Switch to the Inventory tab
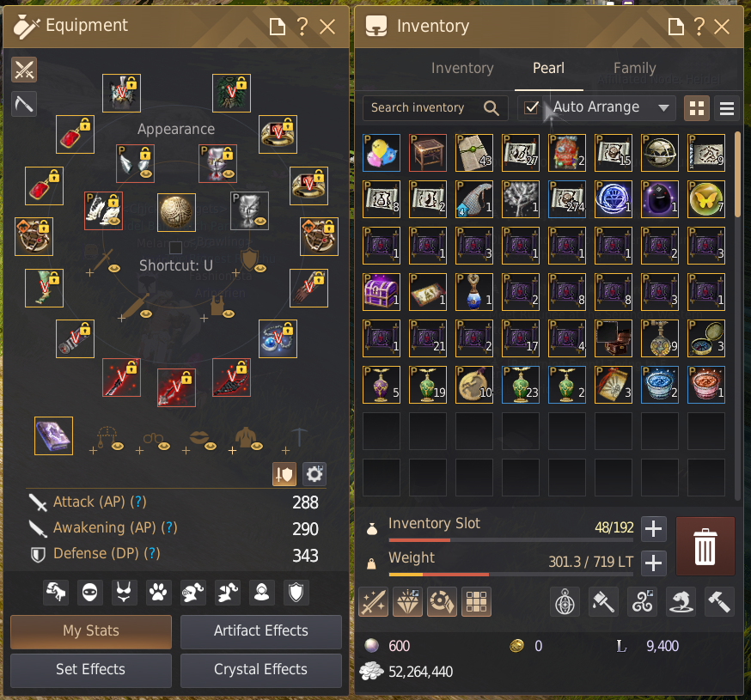 462,68
